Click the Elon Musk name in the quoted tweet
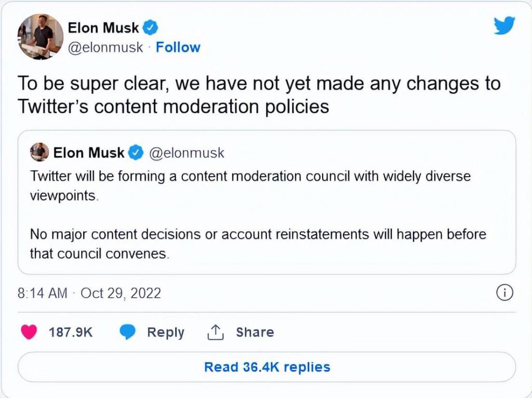This screenshot has height=398, width=532. pos(89,153)
